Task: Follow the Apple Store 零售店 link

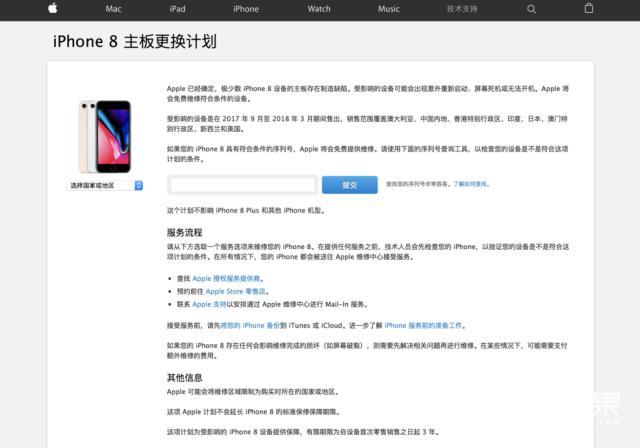Action: 242,291
